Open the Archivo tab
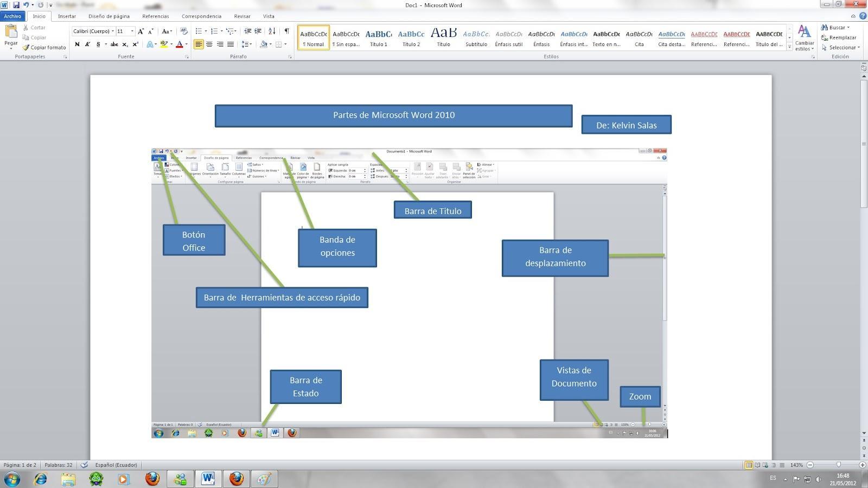 [12, 16]
